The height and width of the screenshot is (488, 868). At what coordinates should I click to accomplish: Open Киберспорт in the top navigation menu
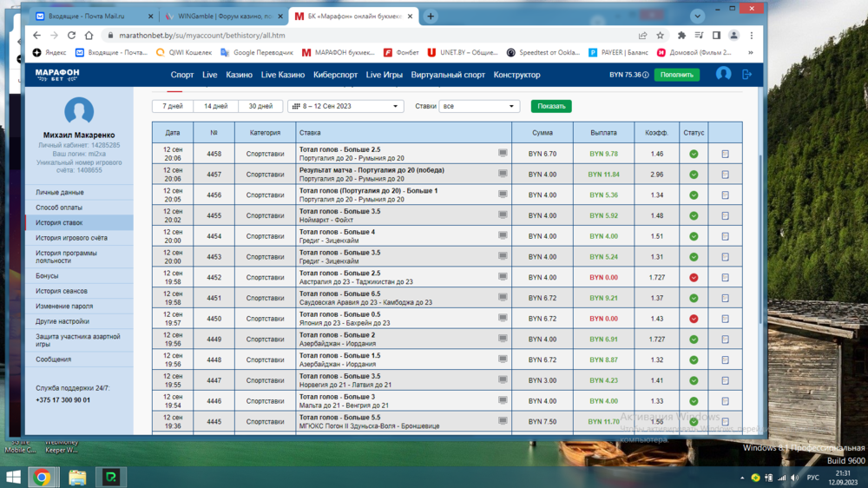coord(335,75)
